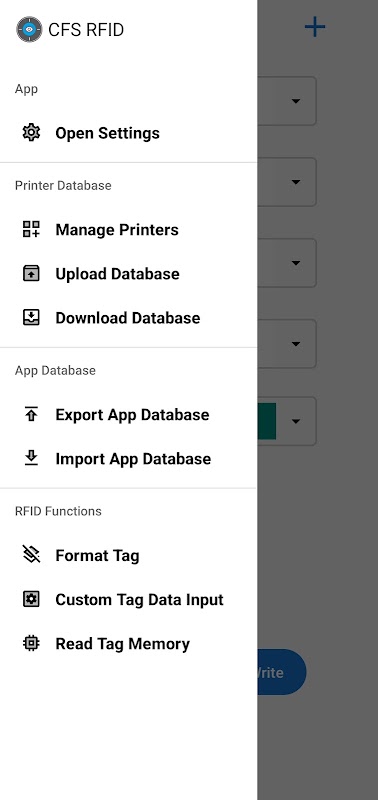The width and height of the screenshot is (378, 800).
Task: Click the Format Tag icon
Action: coord(31,555)
